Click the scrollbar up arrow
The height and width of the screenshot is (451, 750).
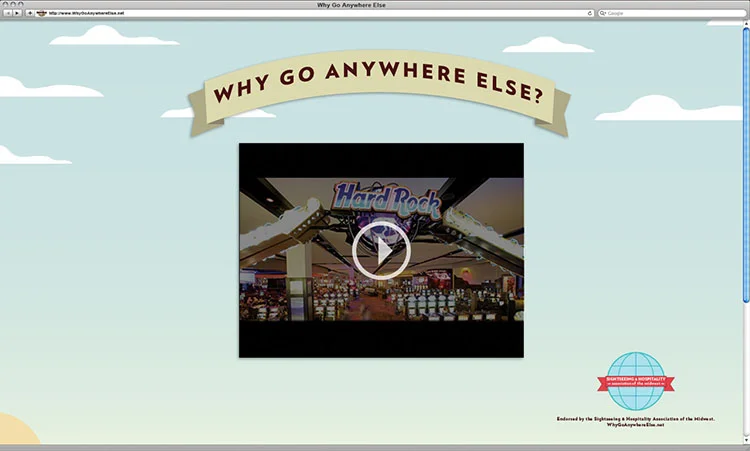[x=746, y=23]
